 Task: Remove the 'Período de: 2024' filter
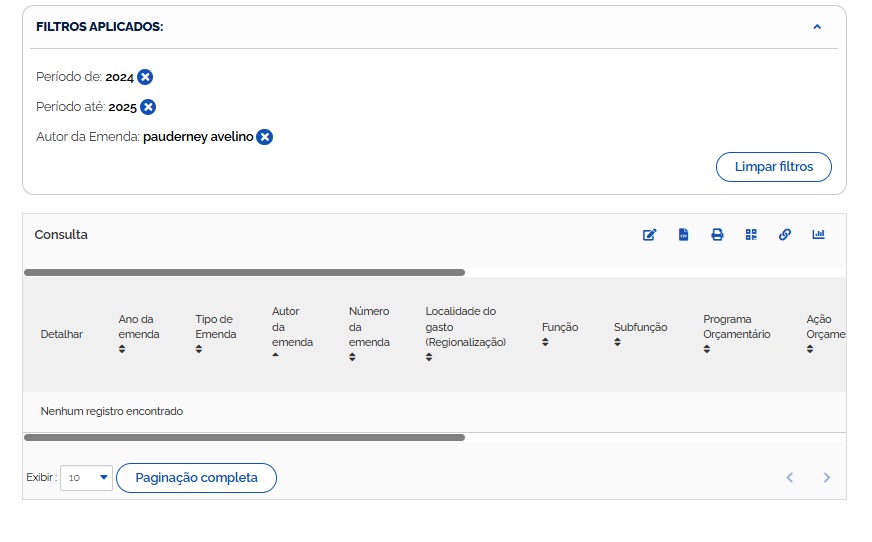click(145, 77)
